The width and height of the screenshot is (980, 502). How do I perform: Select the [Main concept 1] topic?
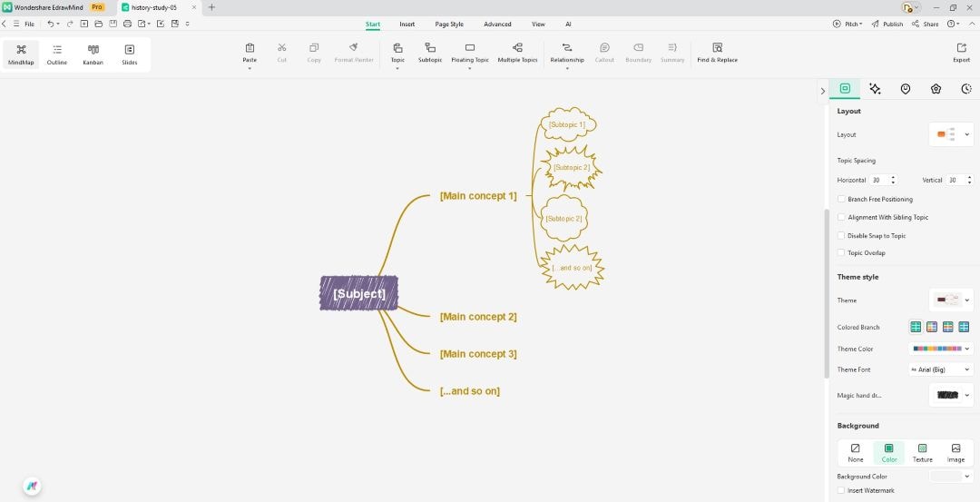478,196
